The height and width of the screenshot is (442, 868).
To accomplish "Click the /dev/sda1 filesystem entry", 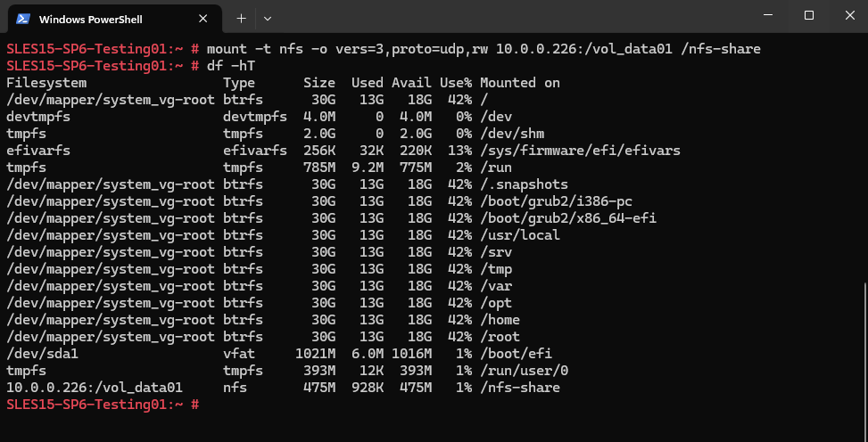I will coord(42,354).
